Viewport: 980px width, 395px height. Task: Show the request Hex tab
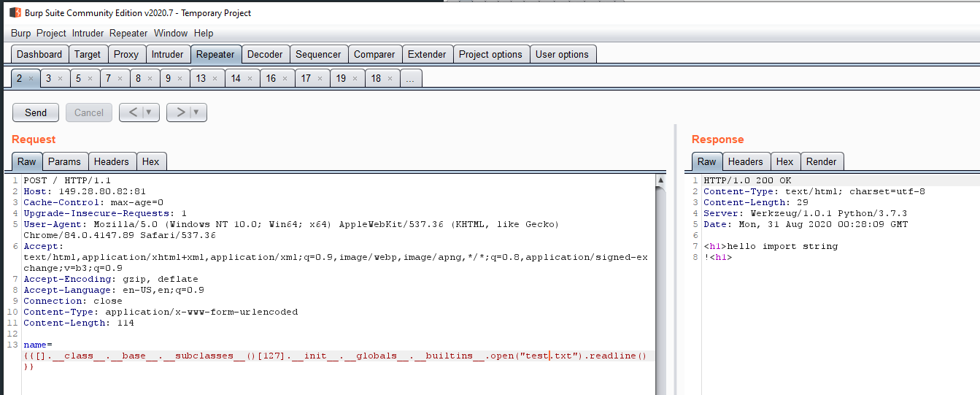[x=151, y=161]
